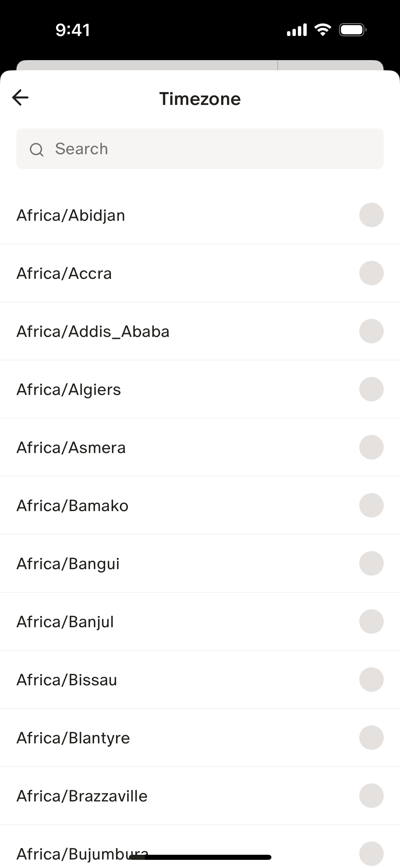Select the Africa/Algiers radio button
Image resolution: width=400 pixels, height=868 pixels.
[x=371, y=389]
